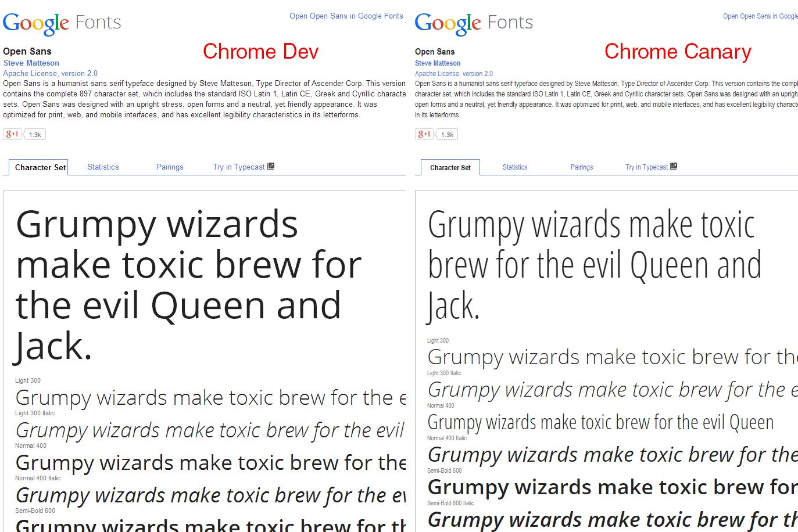The width and height of the screenshot is (798, 532).
Task: Click the Light 300 Italic sample sentence, right page
Action: coord(613,390)
